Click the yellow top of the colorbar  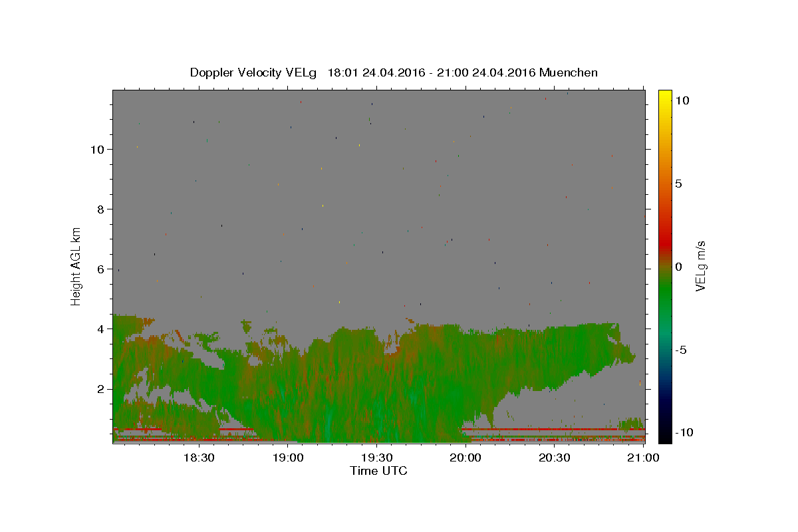coord(665,96)
